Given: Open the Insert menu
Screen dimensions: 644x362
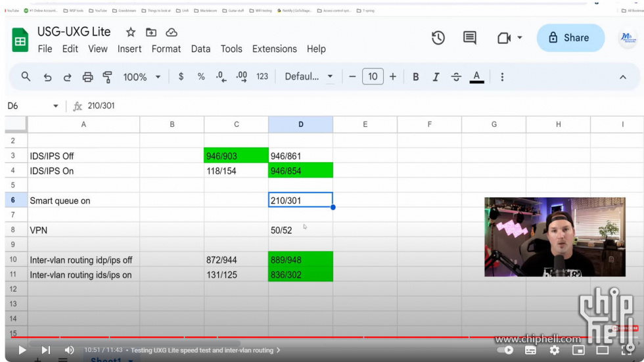Looking at the screenshot, I should [129, 49].
